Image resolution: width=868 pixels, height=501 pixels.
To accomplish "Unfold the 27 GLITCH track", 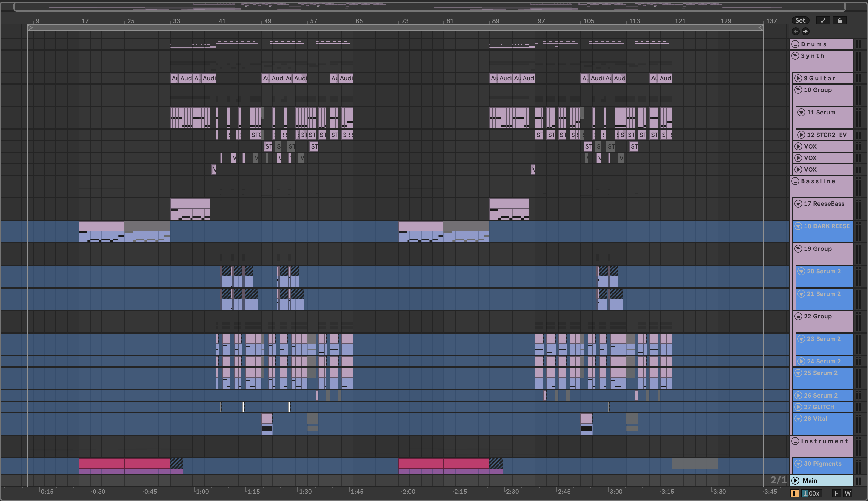I will tap(798, 407).
